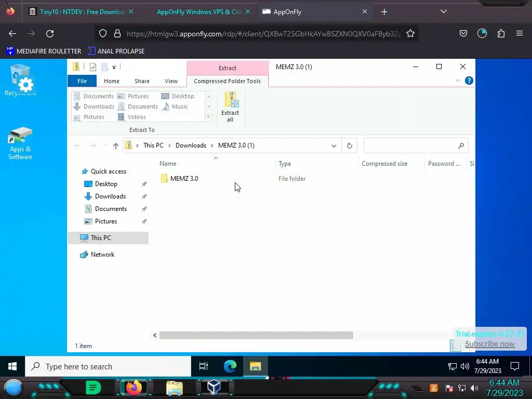Open the Recycle Bin desktop icon
This screenshot has width=532, height=399.
20,80
